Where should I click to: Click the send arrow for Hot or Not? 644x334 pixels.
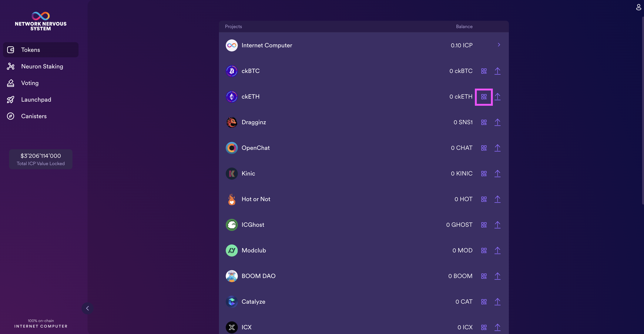pos(498,199)
